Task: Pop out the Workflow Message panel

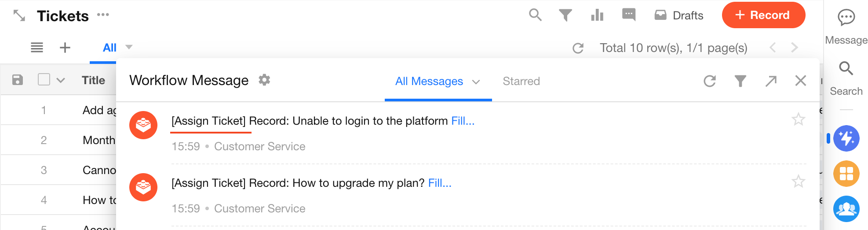Action: coord(771,81)
